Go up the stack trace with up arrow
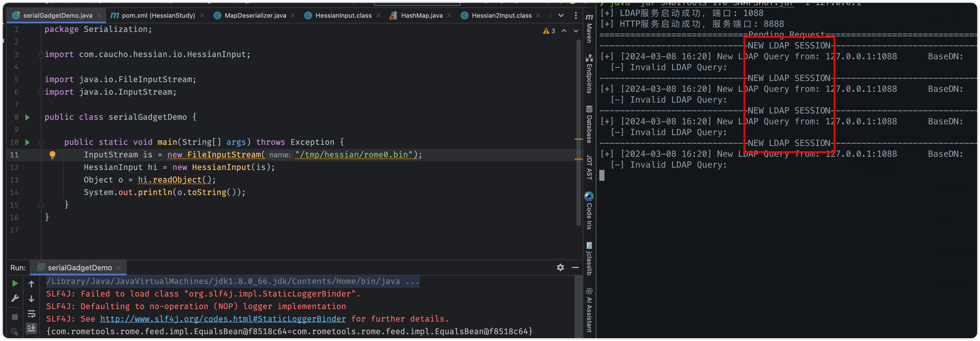 point(32,284)
